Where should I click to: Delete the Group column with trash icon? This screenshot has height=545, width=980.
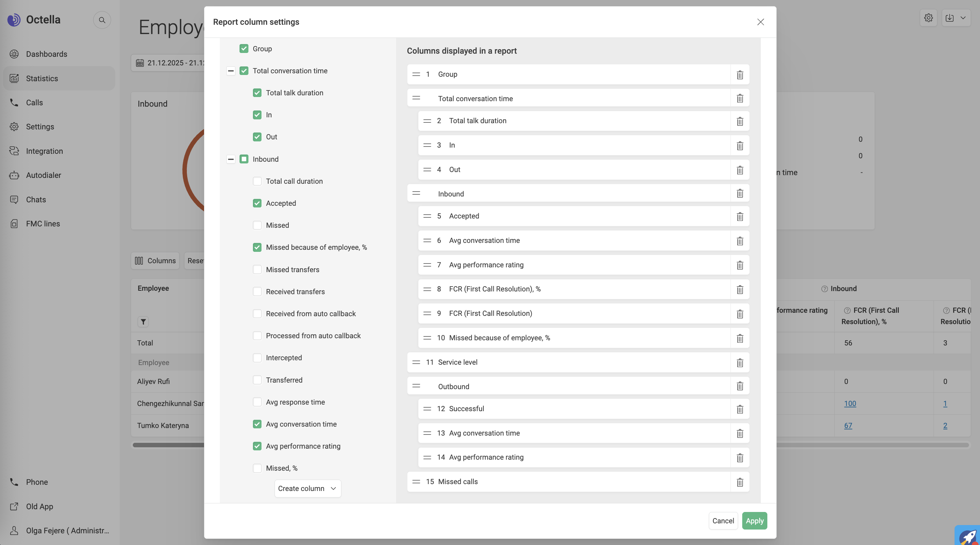tap(739, 75)
